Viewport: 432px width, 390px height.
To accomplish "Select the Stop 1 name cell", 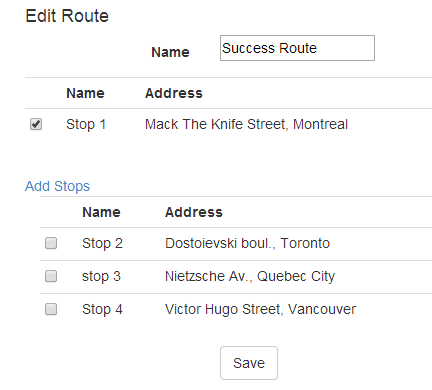I will pos(86,124).
